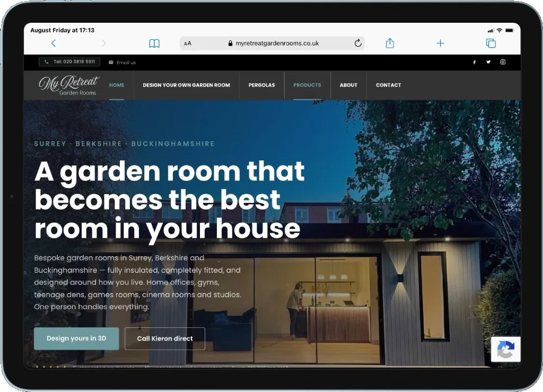This screenshot has height=392, width=543.
Task: Open DESIGN YOUR OWN GARDEN ROOM menu item
Action: coord(186,85)
